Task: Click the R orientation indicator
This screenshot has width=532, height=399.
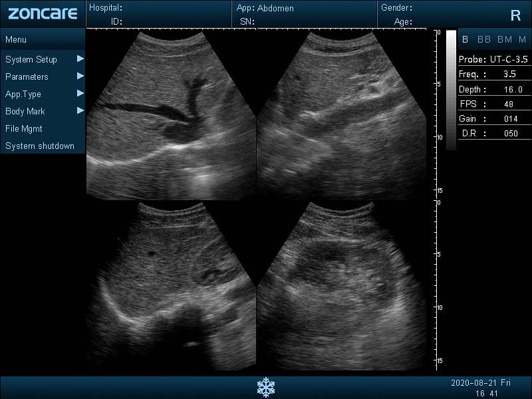Action: coord(515,16)
